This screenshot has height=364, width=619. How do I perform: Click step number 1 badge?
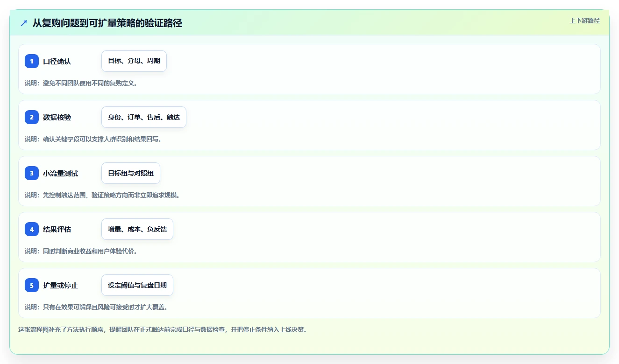[32, 61]
